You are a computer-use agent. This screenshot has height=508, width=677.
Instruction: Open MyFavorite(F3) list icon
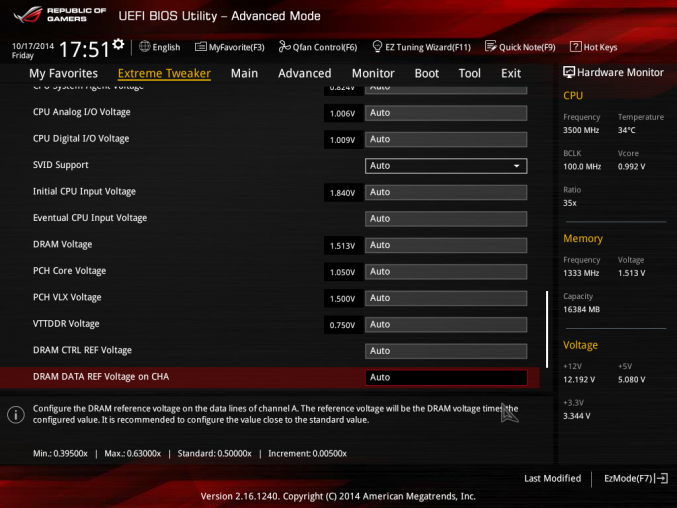click(x=200, y=47)
